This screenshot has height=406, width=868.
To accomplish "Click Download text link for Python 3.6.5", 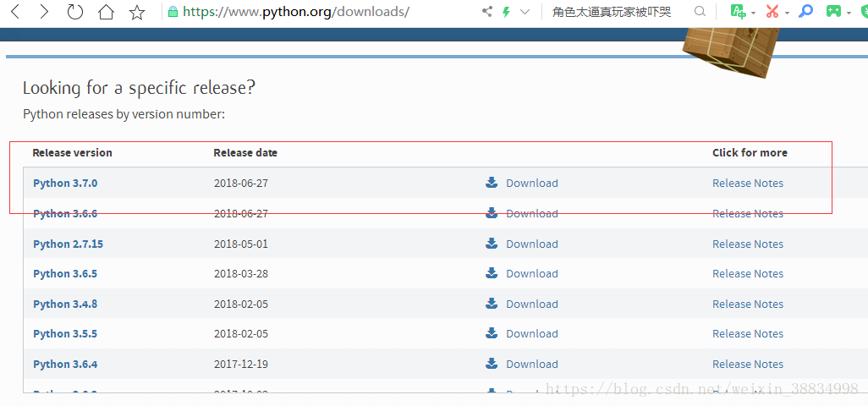I will pos(532,274).
